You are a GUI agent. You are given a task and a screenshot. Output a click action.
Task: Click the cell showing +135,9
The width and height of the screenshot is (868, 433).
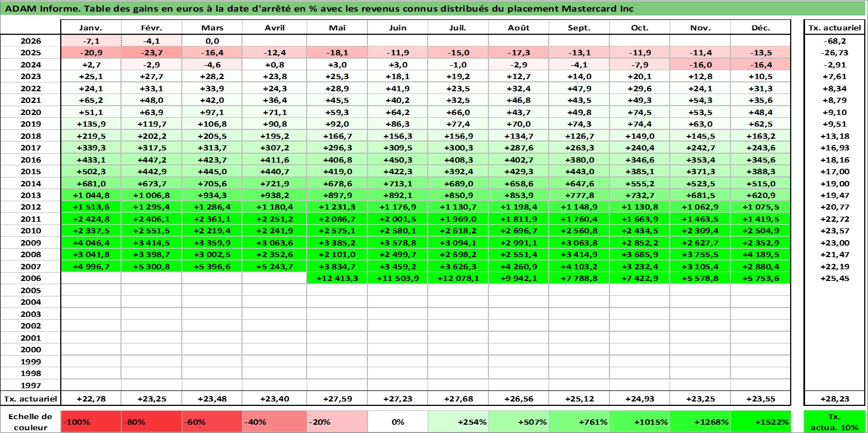point(91,124)
